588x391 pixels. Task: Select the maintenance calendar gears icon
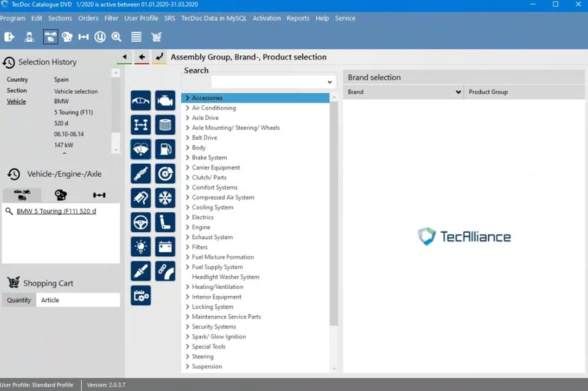[141, 295]
